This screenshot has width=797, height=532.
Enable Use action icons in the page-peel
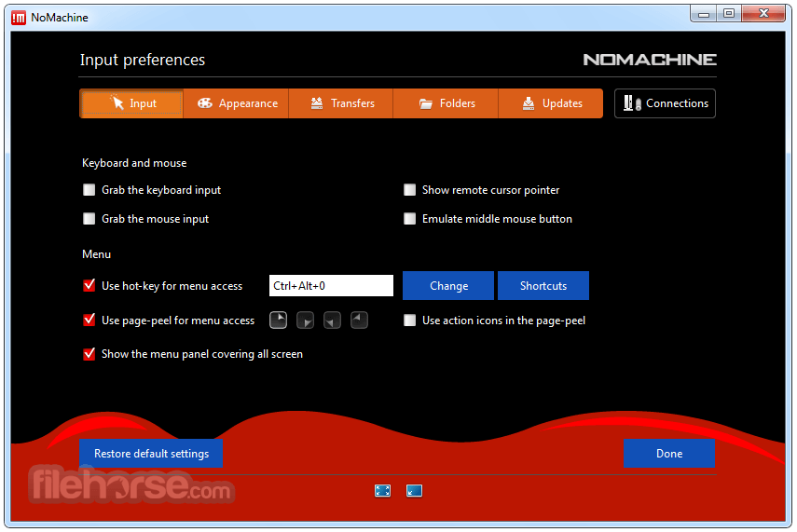(409, 321)
